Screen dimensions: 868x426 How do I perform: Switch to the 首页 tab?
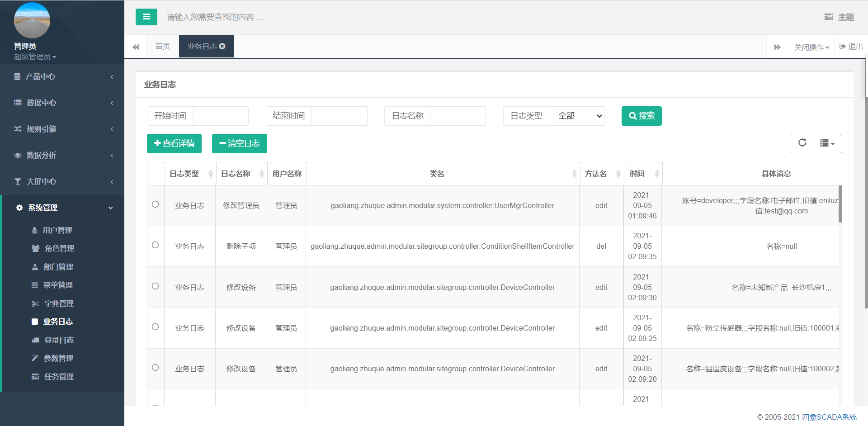point(162,46)
